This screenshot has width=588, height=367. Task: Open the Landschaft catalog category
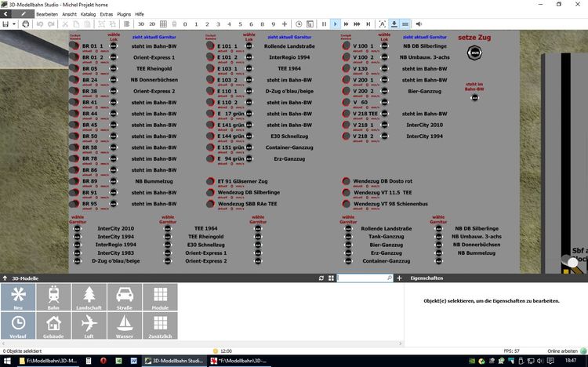89,297
